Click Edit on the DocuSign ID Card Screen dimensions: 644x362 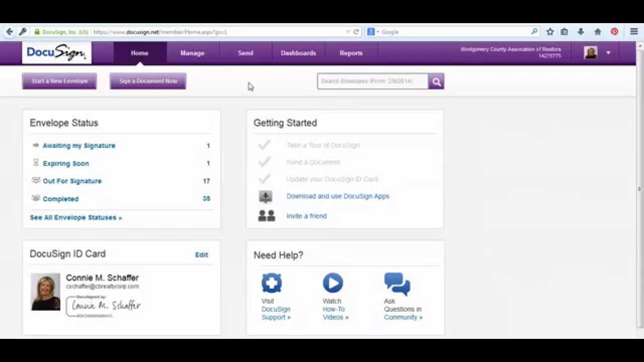202,255
